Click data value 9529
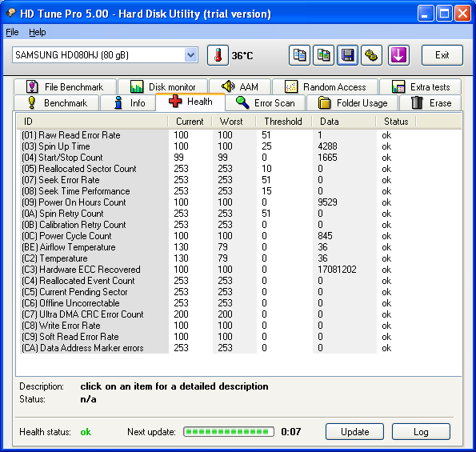Image resolution: width=476 pixels, height=452 pixels. [x=327, y=202]
